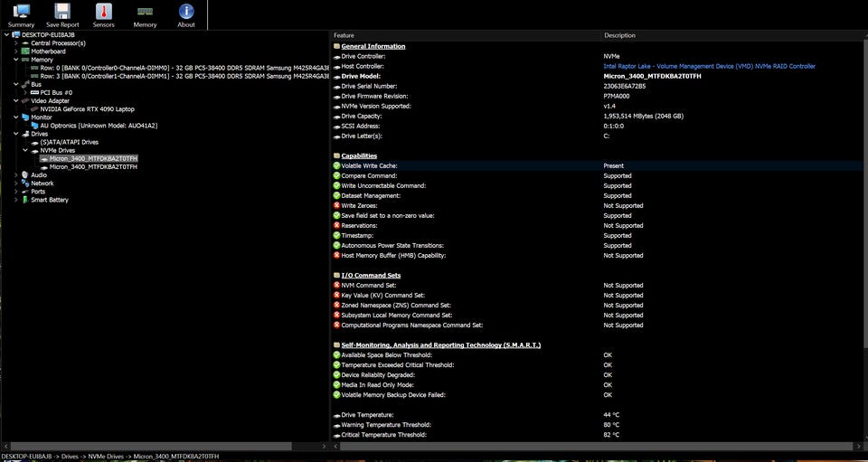Select memory Row: 3 DIMM1 entry
This screenshot has width=868, height=462.
[x=184, y=76]
